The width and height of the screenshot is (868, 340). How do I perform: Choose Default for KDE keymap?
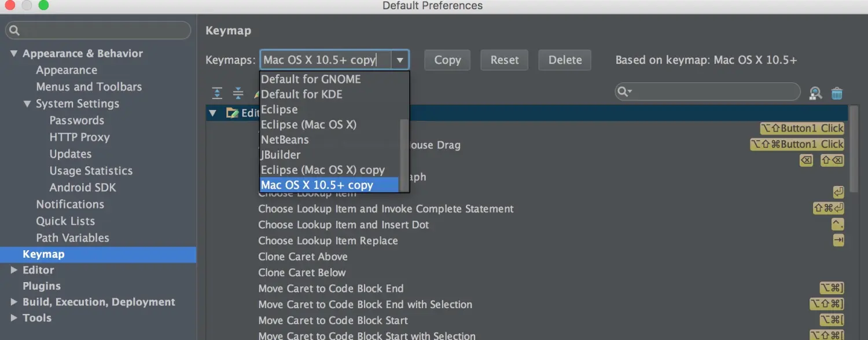coord(330,94)
